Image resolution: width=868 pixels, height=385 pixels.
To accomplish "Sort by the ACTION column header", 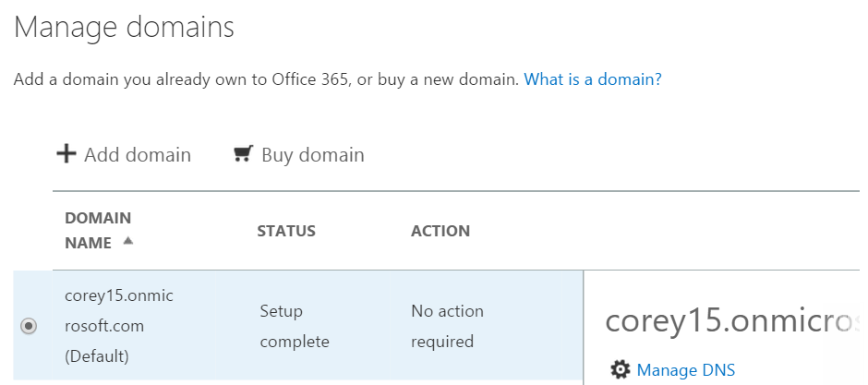I will 440,231.
